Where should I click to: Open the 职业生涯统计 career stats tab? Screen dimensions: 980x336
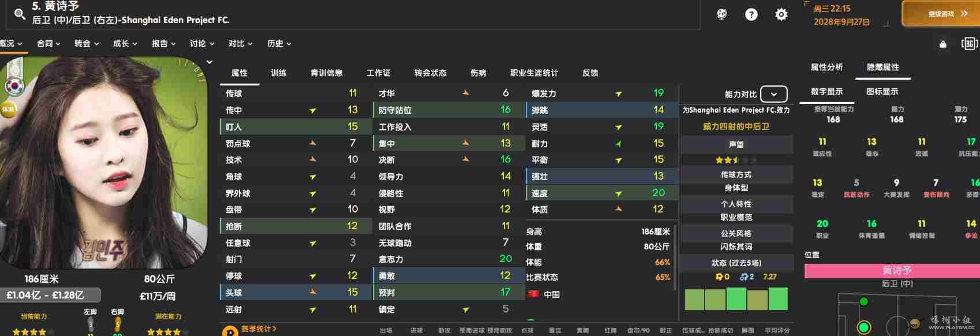pos(534,73)
